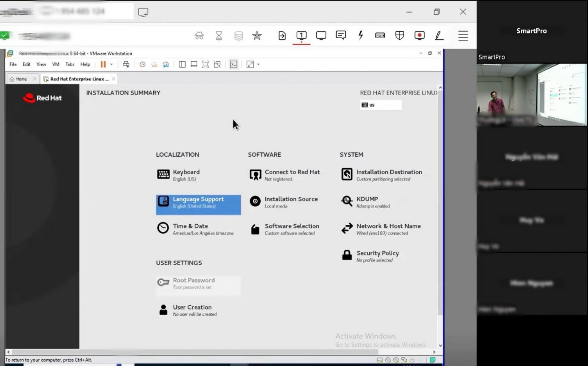Open remote toolbar keyboard icon
This screenshot has height=366, width=588.
click(x=380, y=35)
